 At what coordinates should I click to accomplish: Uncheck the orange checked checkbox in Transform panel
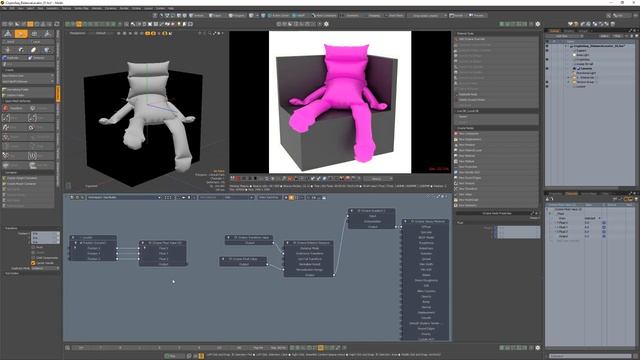pyautogui.click(x=33, y=263)
